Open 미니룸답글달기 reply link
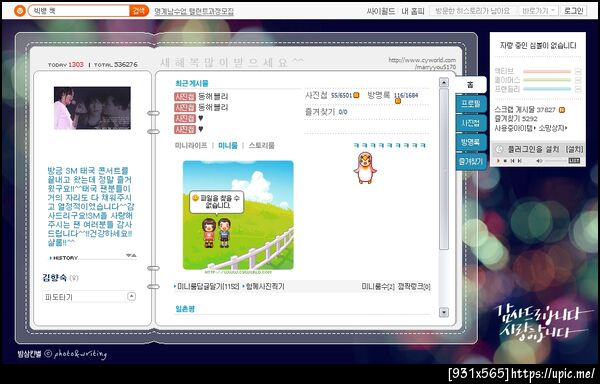 pos(208,286)
